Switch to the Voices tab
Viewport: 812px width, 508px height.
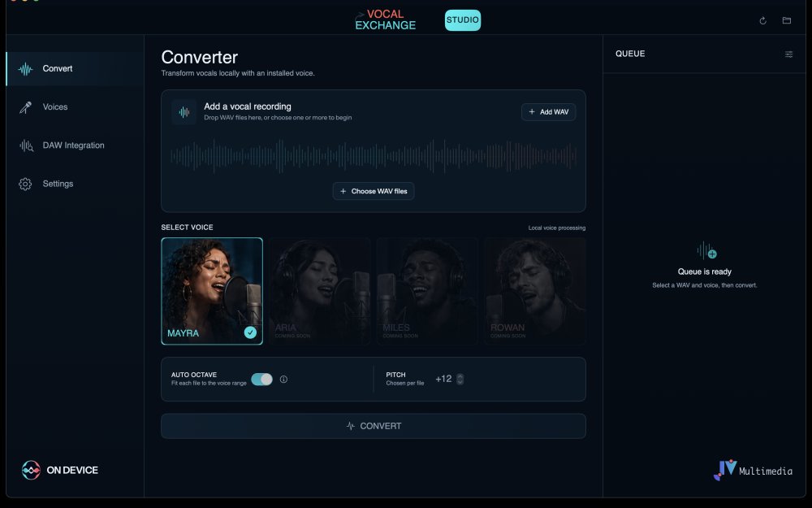pyautogui.click(x=75, y=107)
